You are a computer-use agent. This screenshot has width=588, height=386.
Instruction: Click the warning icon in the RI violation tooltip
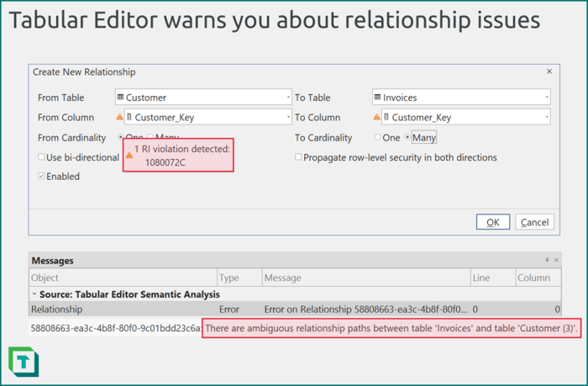(129, 155)
